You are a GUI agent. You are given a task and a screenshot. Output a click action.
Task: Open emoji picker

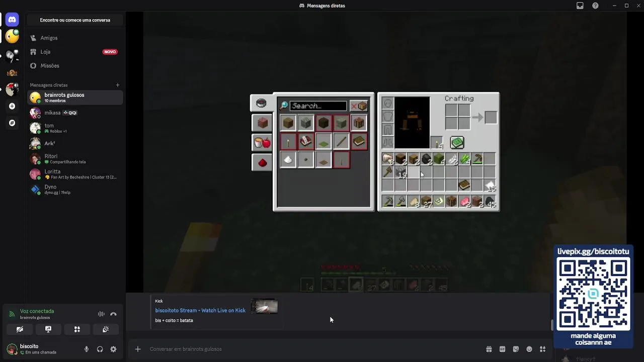[529, 349]
